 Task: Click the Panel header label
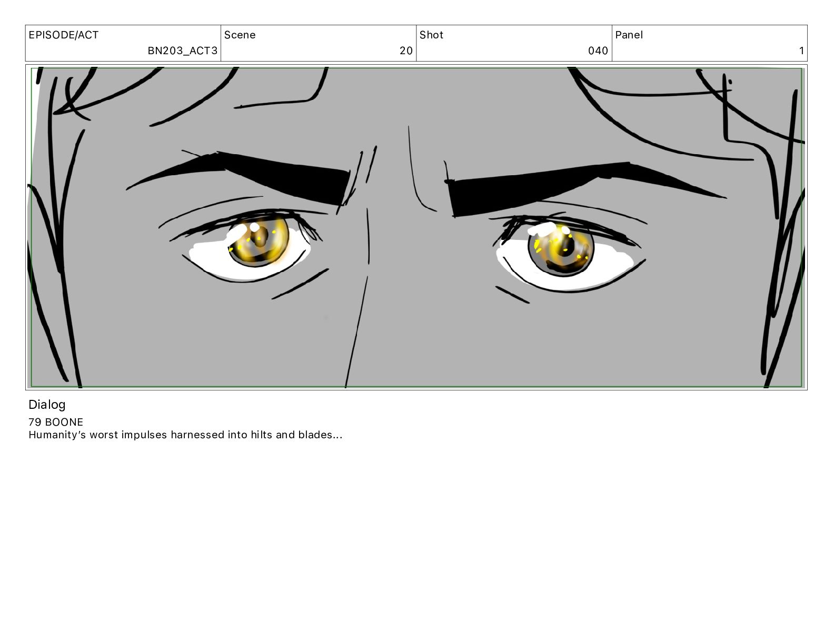click(629, 35)
